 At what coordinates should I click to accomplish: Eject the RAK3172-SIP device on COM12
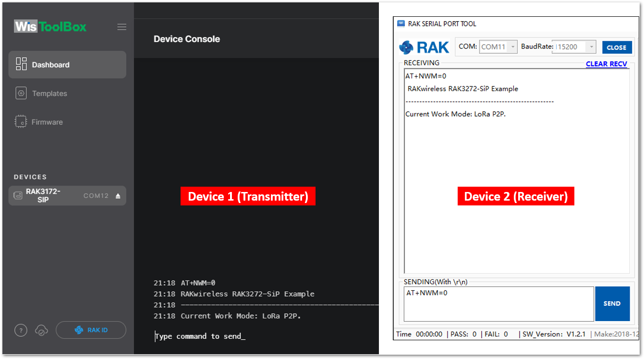[x=118, y=196]
